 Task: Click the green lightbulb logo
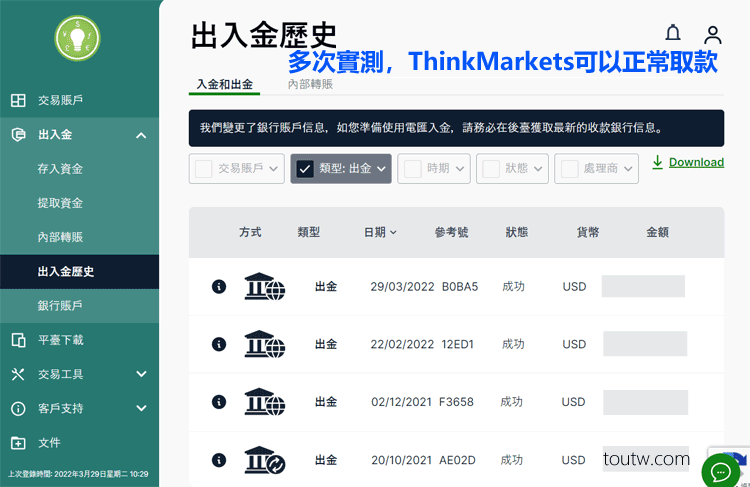click(77, 38)
